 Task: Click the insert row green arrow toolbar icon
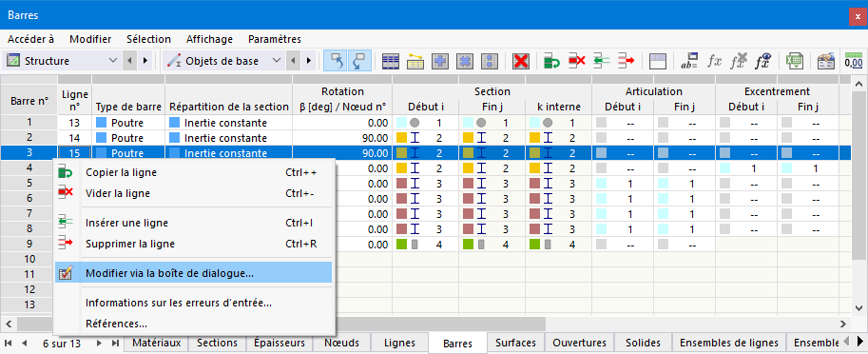click(601, 61)
